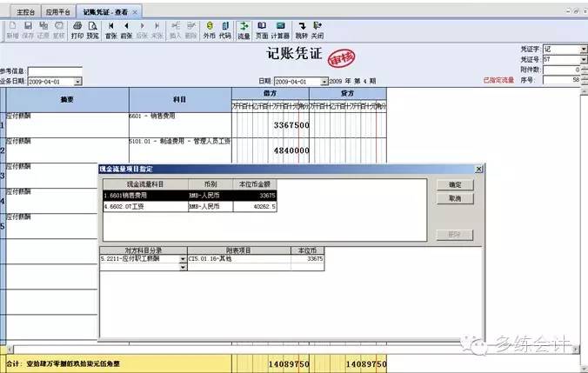588x373 pixels.
Task: Click the 附表项目 column header
Action: [239, 250]
